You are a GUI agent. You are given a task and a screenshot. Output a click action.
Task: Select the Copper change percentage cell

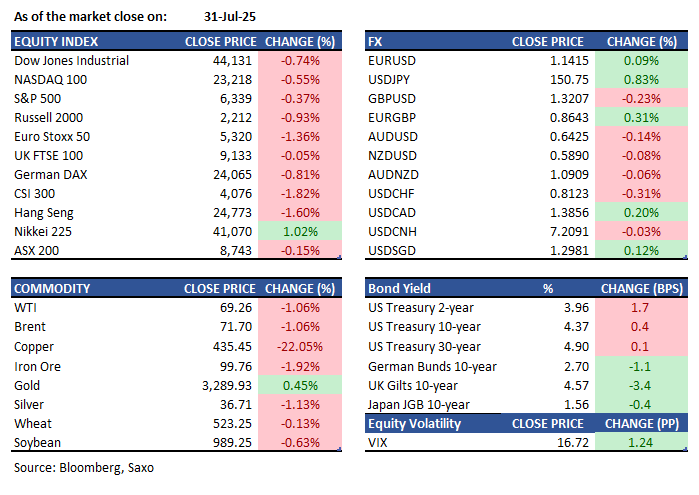point(297,345)
